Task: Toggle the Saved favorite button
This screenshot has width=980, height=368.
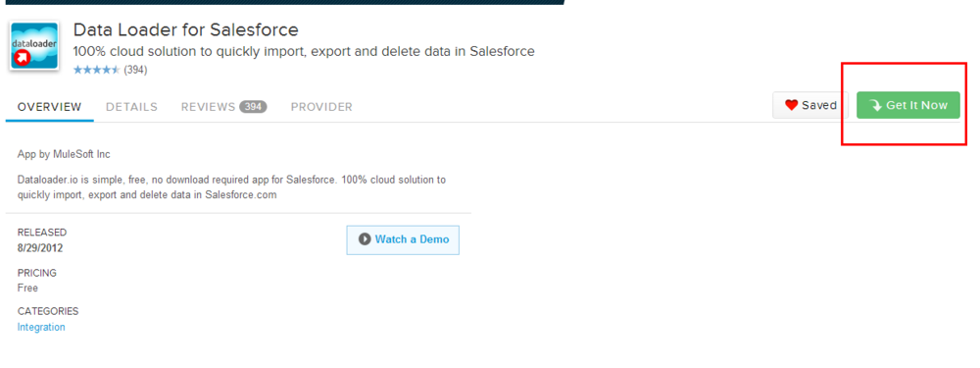Action: [x=810, y=105]
